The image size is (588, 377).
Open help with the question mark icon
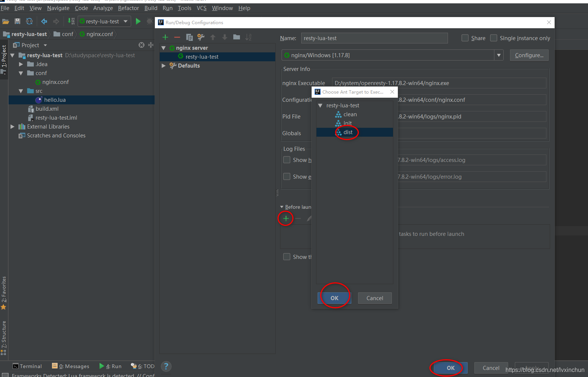(166, 367)
